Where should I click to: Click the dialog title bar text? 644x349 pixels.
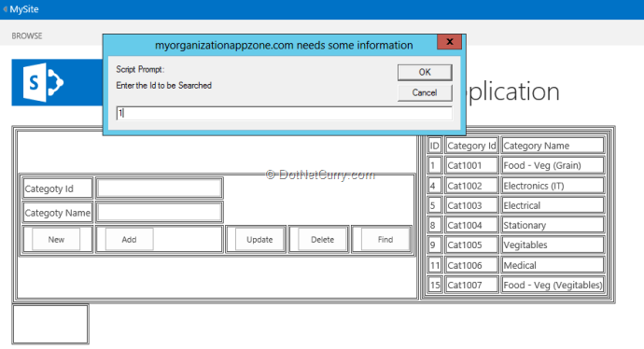click(284, 45)
